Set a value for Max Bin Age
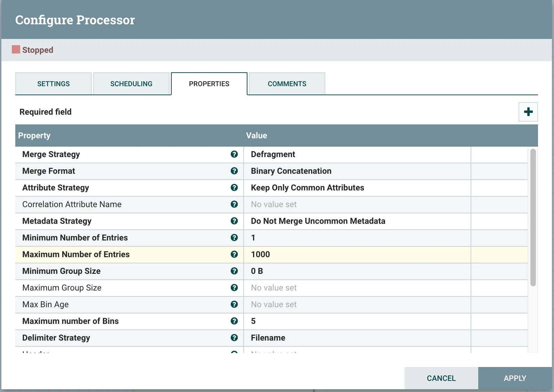Viewport: 554px width, 392px height. pos(357,304)
